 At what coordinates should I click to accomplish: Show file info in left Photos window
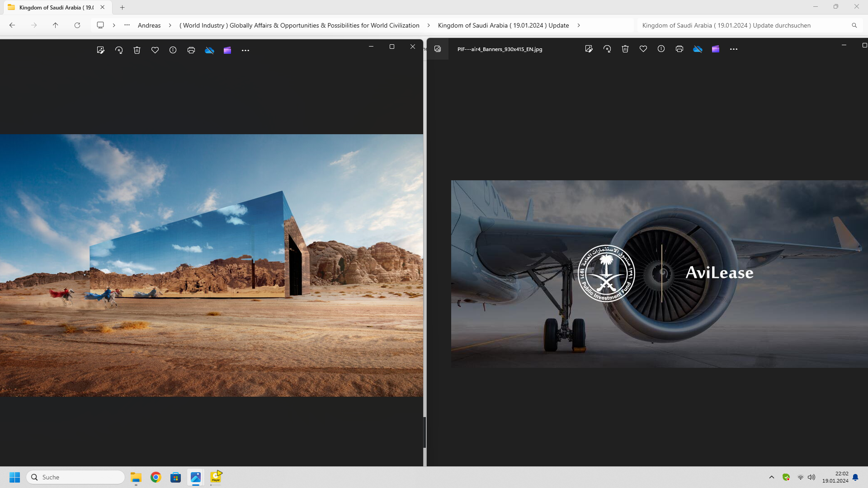[173, 50]
